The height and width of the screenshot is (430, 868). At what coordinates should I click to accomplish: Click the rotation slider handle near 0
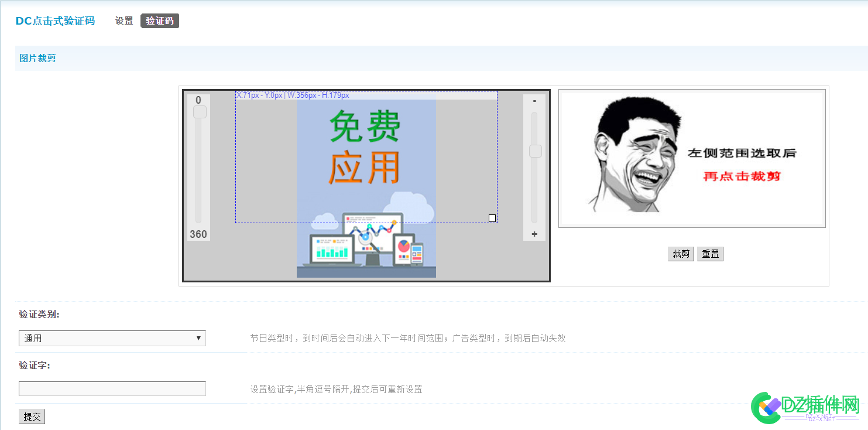point(200,112)
